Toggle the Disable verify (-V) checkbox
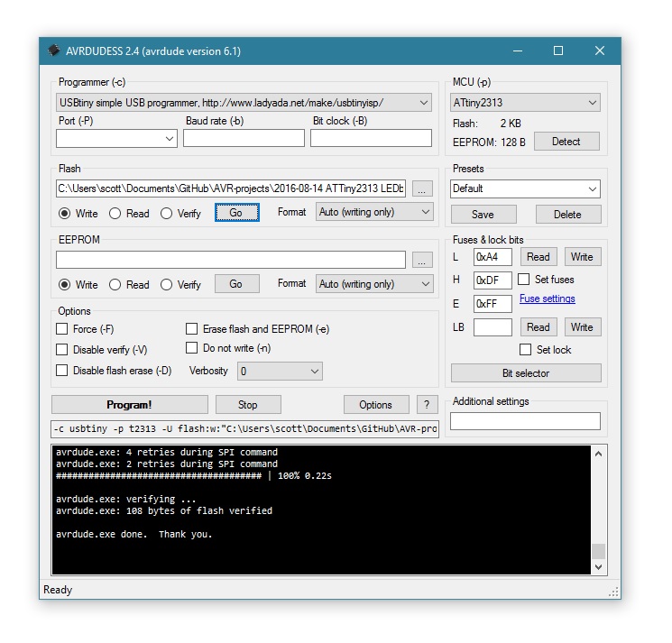This screenshot has height=643, width=672. [62, 350]
